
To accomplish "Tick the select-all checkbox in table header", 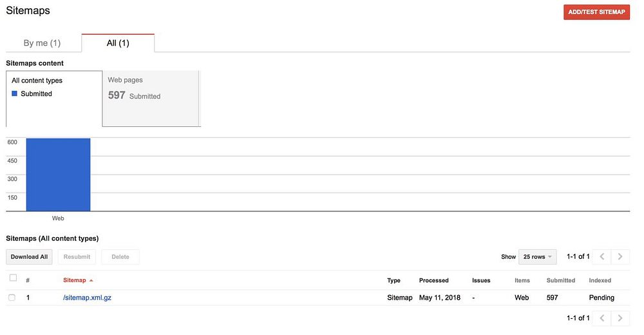I will pyautogui.click(x=13, y=278).
